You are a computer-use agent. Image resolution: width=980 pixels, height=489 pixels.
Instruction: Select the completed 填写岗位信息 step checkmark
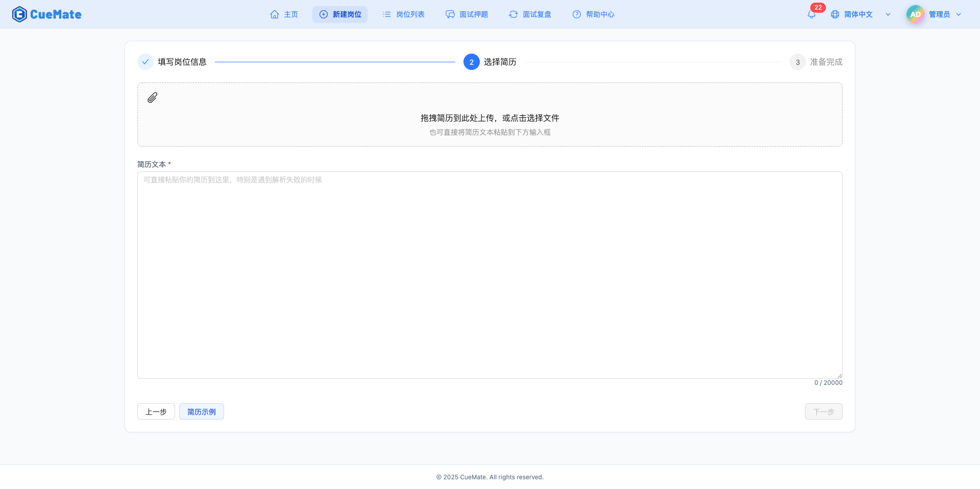(145, 61)
